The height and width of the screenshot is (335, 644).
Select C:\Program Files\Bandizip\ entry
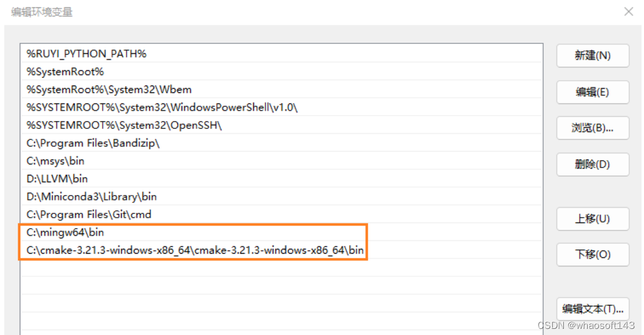[x=281, y=143]
